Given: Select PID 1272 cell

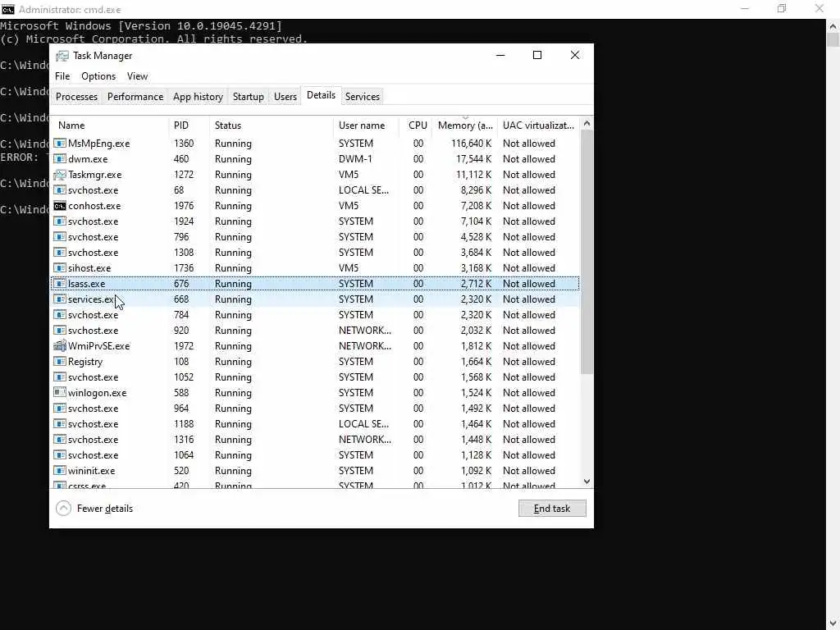Looking at the screenshot, I should (x=184, y=175).
